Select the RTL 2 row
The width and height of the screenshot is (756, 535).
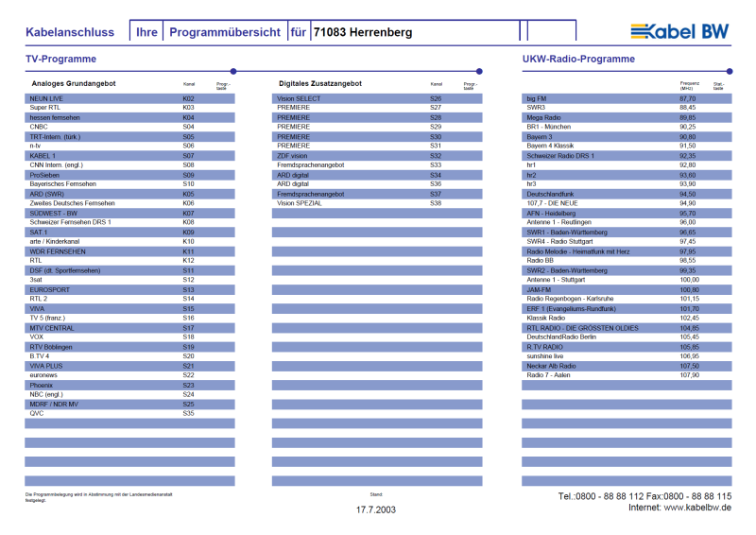point(129,299)
